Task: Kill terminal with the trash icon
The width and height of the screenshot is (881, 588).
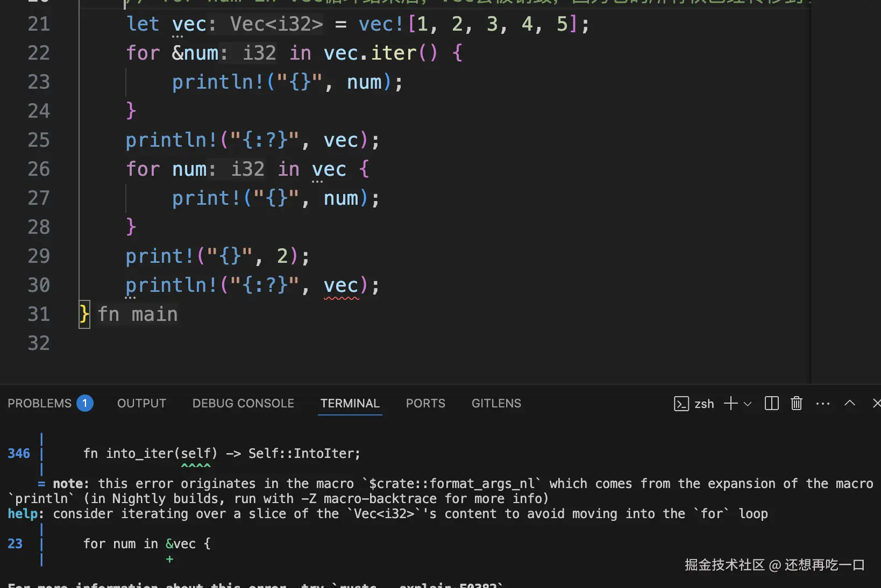Action: pos(797,403)
